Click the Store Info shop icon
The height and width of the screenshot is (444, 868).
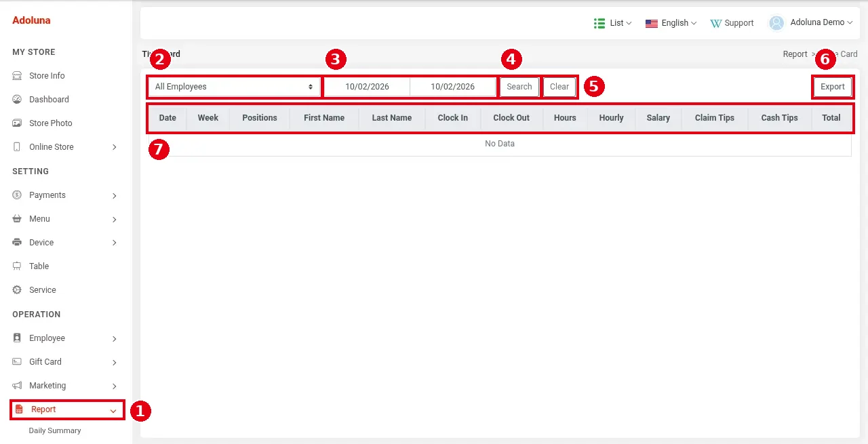pos(17,76)
